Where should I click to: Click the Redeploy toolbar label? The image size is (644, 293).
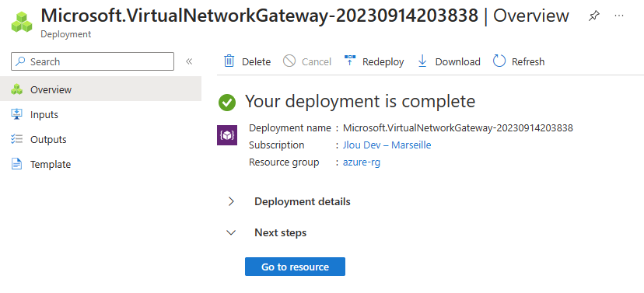tap(383, 61)
